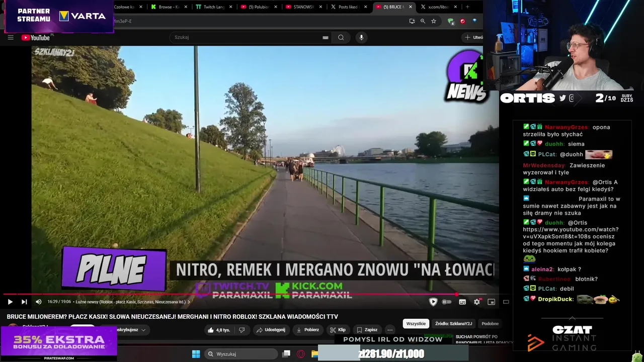Viewport: 644px width, 362px height.
Task: Click the Twitter icon beside ORTIS
Action: pos(562,99)
